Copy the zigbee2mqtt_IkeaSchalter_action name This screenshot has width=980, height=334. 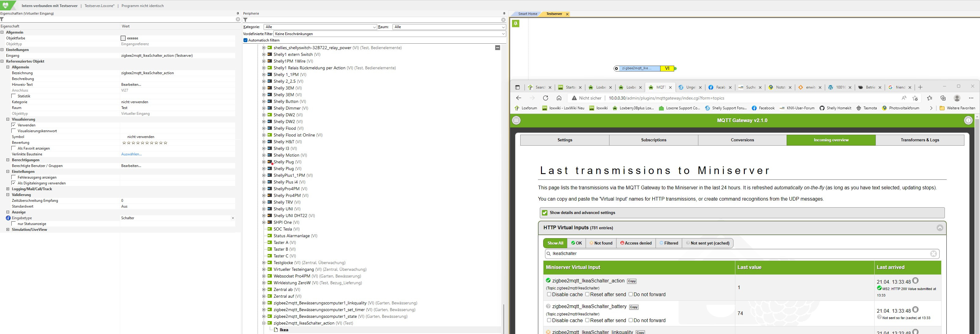tap(631, 281)
